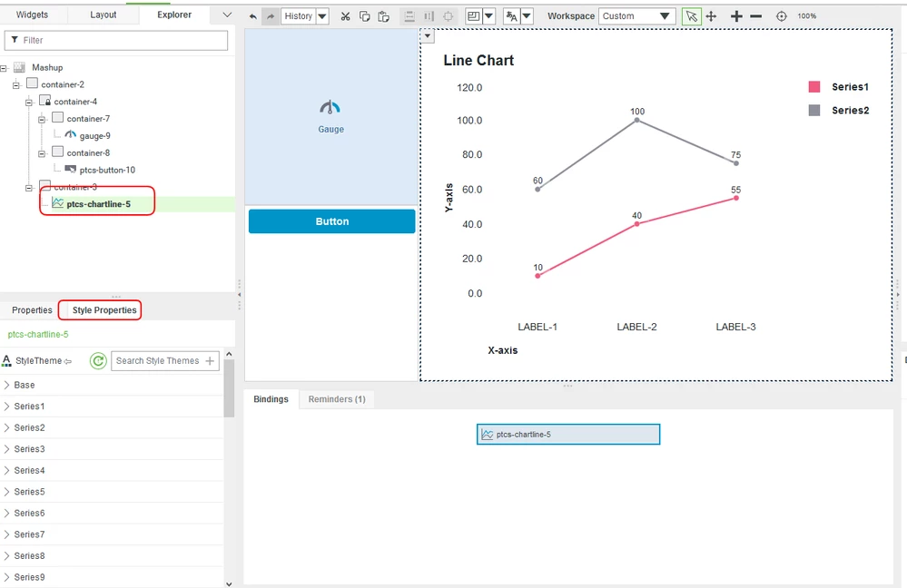
Task: Open the Workspace Custom dropdown
Action: [x=636, y=16]
